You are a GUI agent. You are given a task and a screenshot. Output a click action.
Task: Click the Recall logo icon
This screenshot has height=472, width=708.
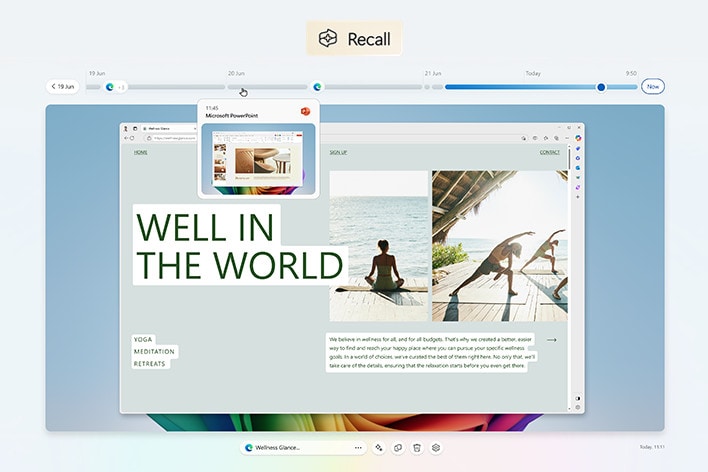(327, 39)
